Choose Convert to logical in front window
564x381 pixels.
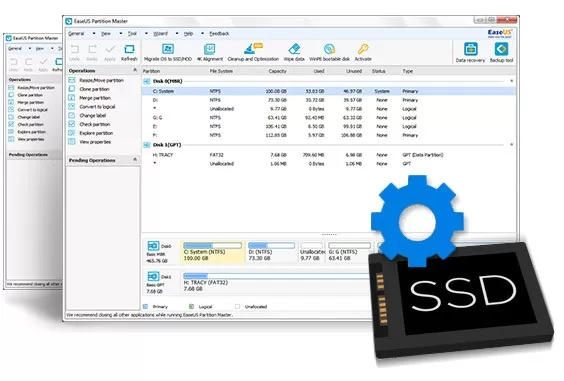pos(92,106)
